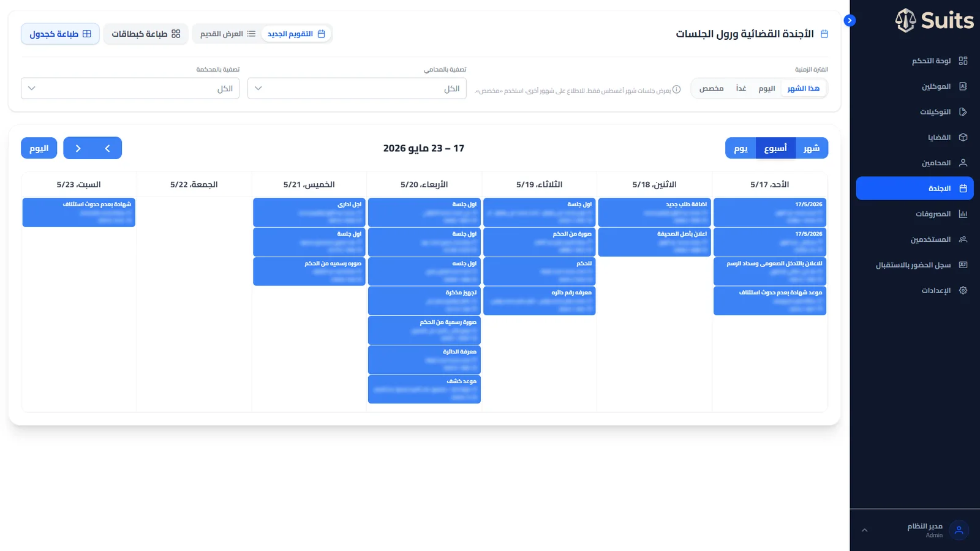Switch calendar to شهر month view
The height and width of the screenshot is (551, 980).
[812, 148]
